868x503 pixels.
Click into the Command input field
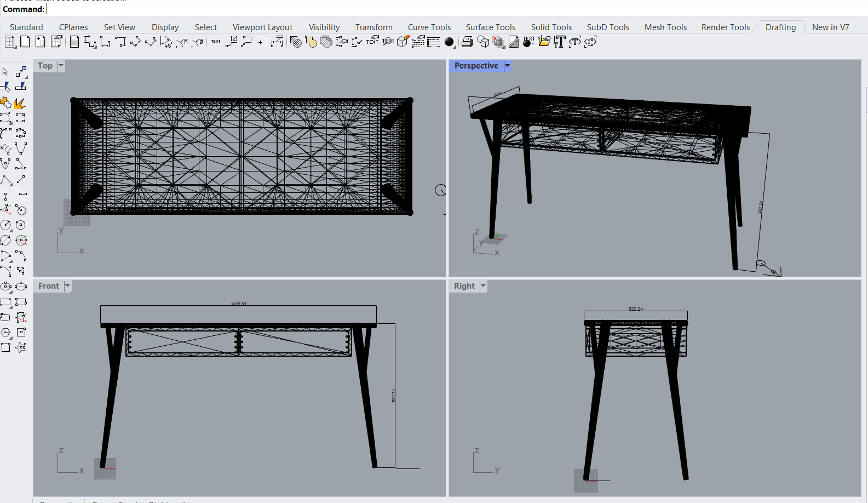click(x=457, y=9)
